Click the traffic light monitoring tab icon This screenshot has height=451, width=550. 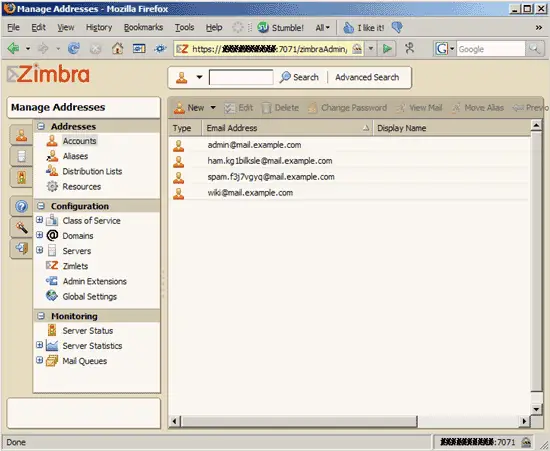coord(21,177)
